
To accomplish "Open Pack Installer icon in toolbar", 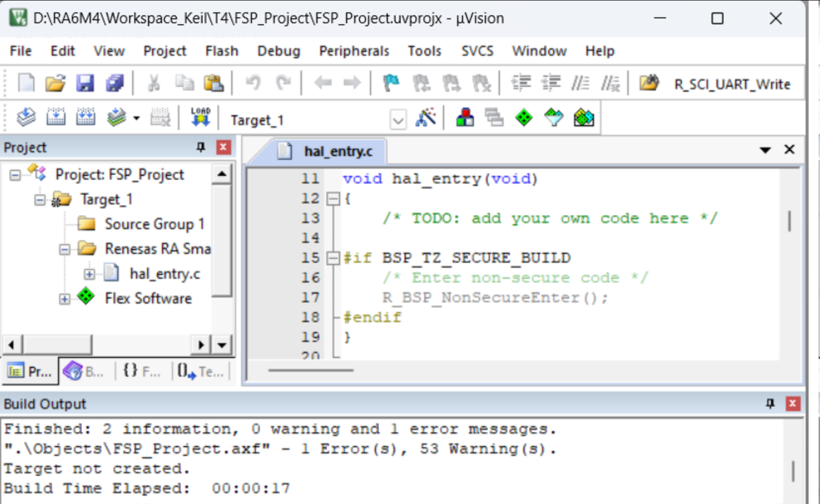I will 584,118.
